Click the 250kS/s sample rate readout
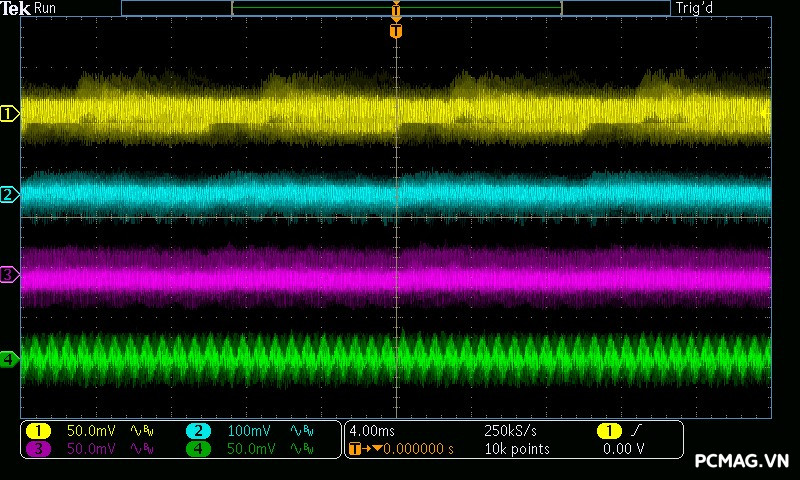The image size is (800, 480). click(x=510, y=431)
